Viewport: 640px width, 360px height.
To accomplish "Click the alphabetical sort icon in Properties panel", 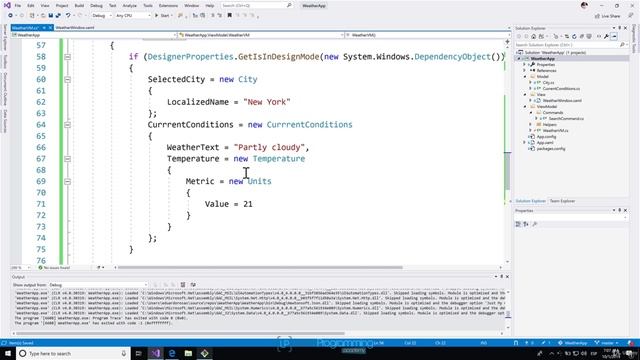I will [526, 224].
